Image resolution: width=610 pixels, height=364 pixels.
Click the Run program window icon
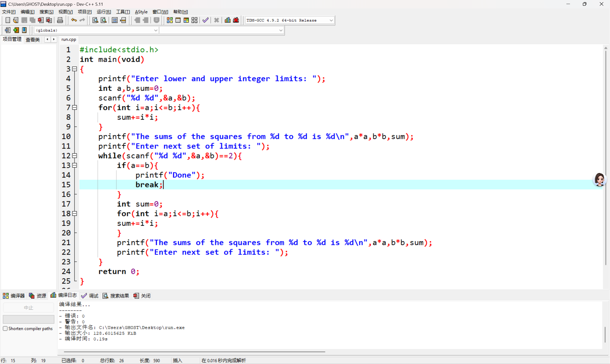point(178,20)
